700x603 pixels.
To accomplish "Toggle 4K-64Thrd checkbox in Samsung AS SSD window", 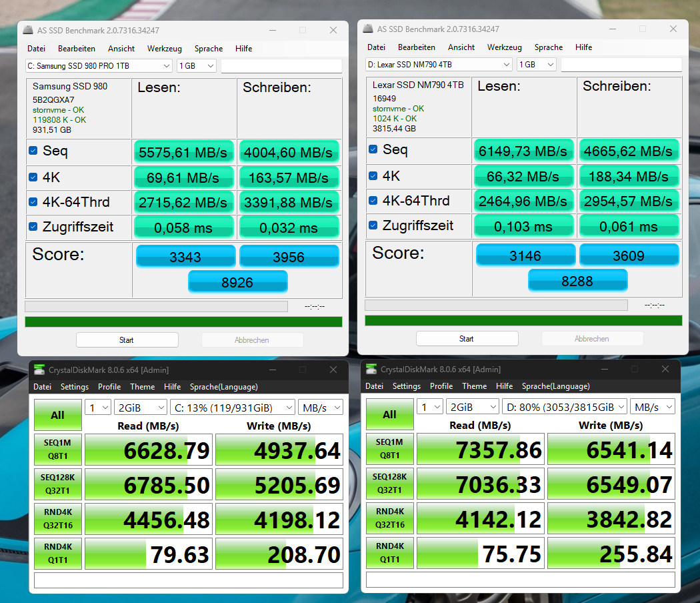I will (x=33, y=202).
